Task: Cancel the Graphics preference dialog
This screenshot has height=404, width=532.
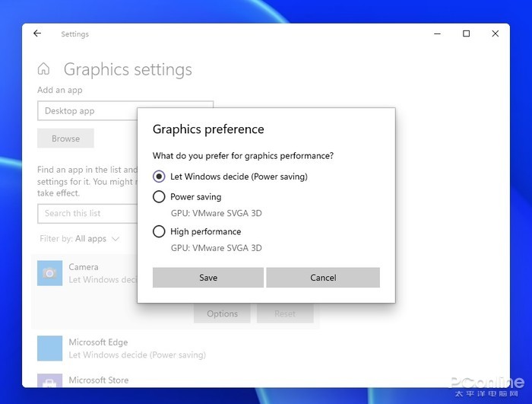Action: (x=323, y=278)
